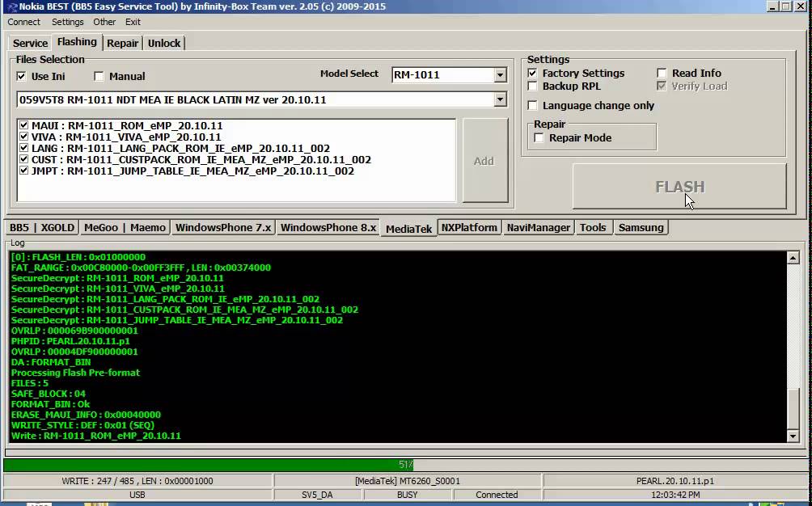
Task: Click the log scrollbar up arrow
Action: tap(793, 258)
